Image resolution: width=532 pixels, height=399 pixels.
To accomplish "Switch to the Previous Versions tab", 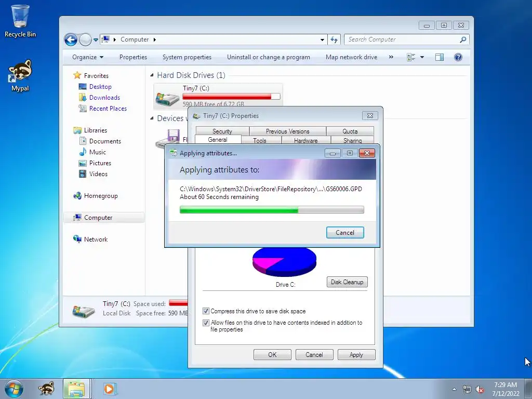I will (287, 131).
